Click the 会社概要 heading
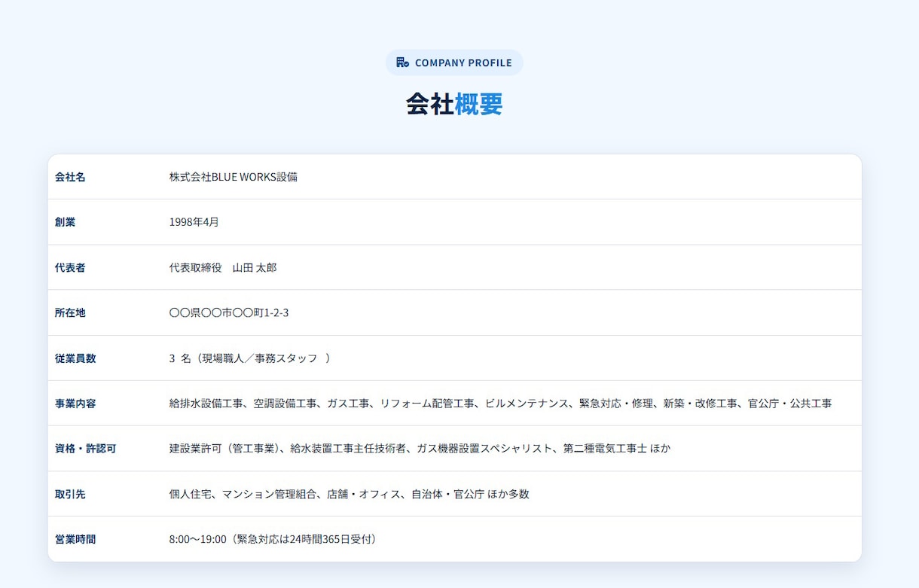Viewport: 919px width, 588px height. (x=454, y=104)
